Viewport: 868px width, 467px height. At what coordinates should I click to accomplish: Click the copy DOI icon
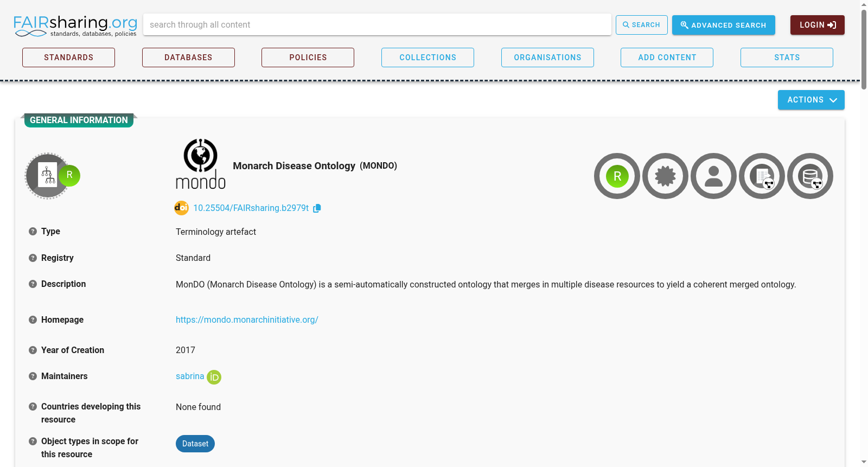pos(317,208)
